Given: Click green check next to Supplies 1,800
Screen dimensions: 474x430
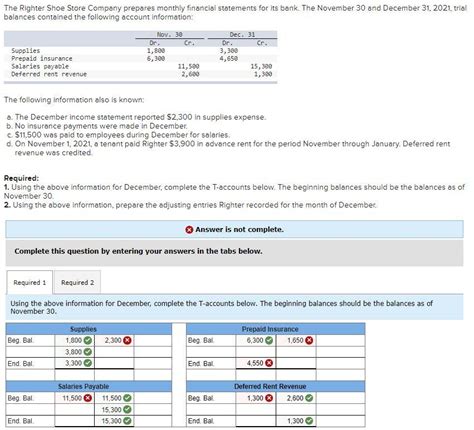Looking at the screenshot, I should point(88,340).
